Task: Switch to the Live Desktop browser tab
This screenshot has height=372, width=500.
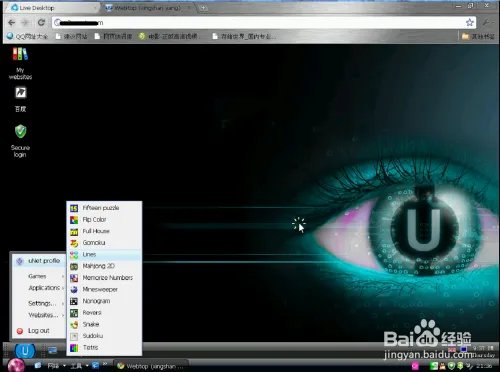Action: click(52, 8)
